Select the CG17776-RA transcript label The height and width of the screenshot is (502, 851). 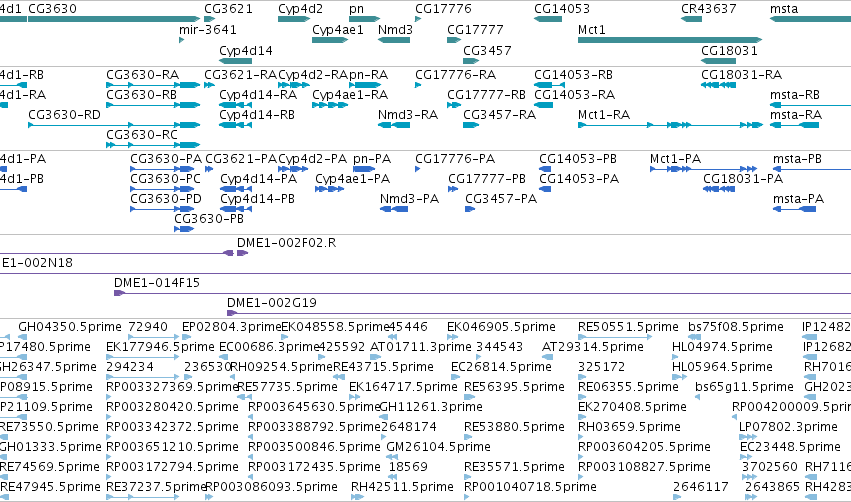click(456, 74)
